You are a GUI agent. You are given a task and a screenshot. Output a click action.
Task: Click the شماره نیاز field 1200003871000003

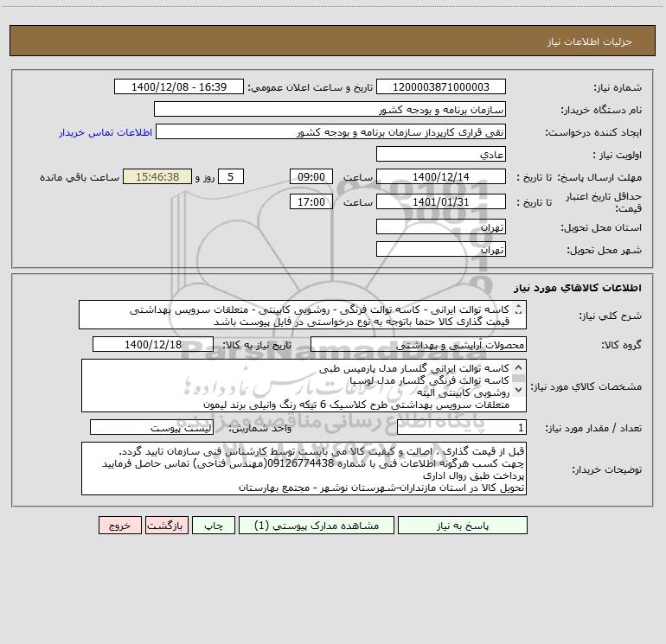441,86
